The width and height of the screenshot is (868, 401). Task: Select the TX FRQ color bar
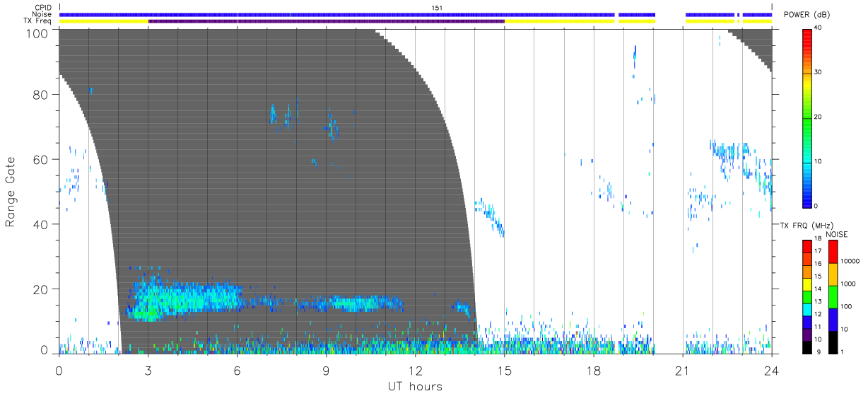tap(807, 296)
